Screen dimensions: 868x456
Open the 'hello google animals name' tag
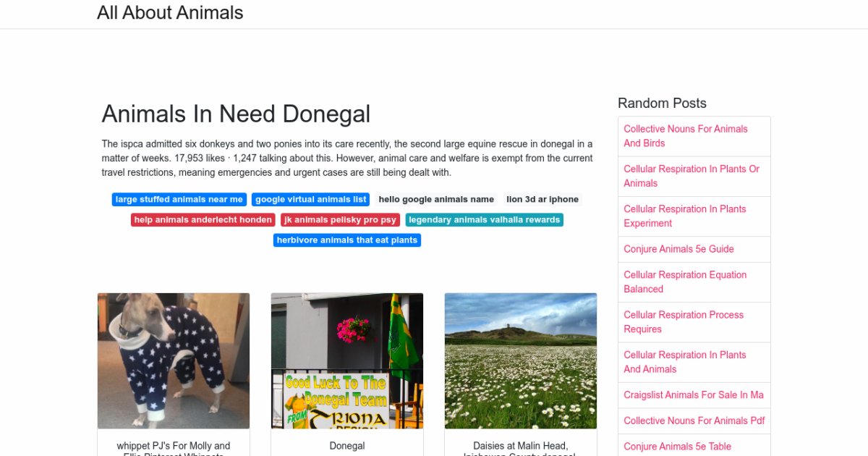point(436,200)
